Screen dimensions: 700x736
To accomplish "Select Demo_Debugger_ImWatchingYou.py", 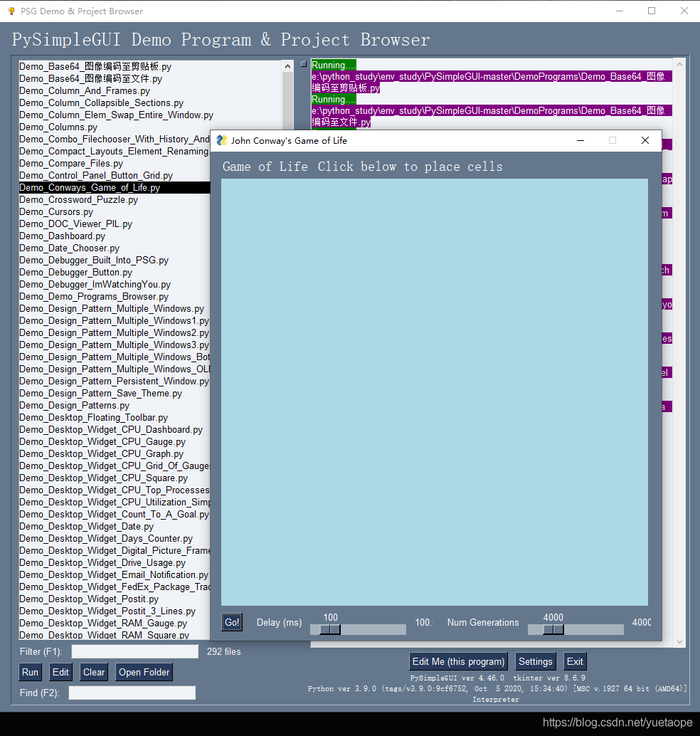I will point(95,285).
